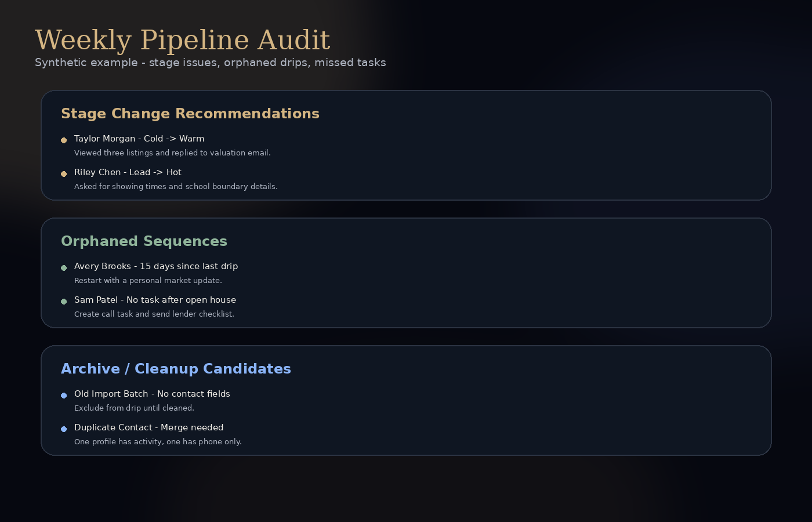Screen dimensions: 812x522
Task: Select the Archive / Cleanup Candidates heading
Action: pos(176,369)
